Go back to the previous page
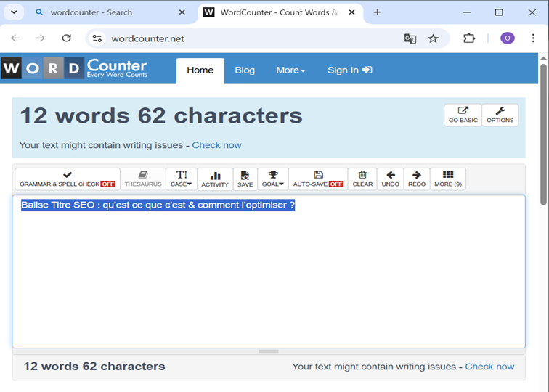This screenshot has width=549, height=392. (x=15, y=38)
